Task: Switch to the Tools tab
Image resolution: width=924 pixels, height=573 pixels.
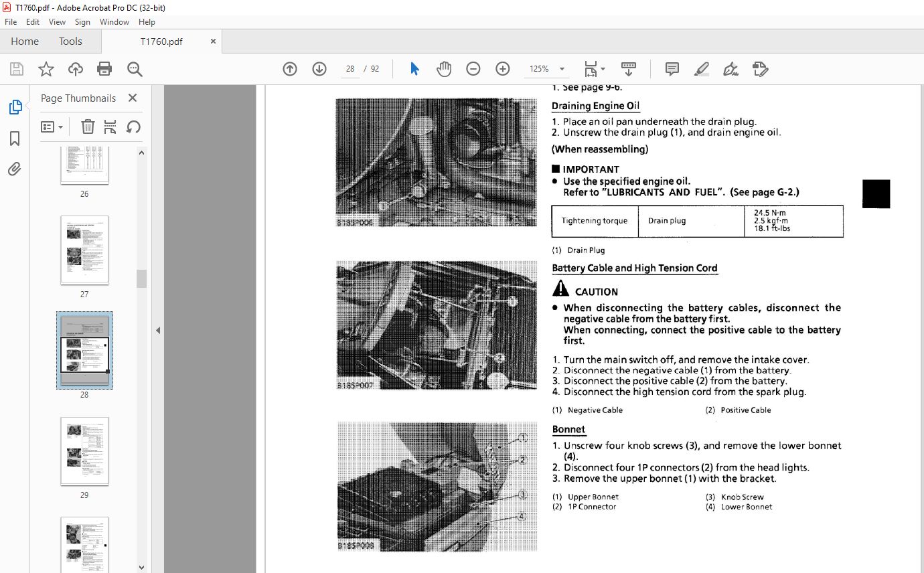Action: 70,41
